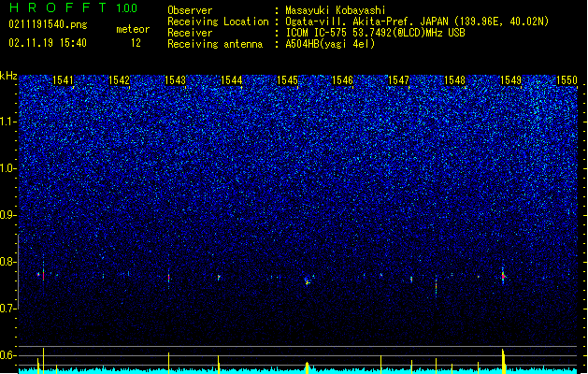
Task: Select the file name 0211191540.png
Action: tap(48, 25)
